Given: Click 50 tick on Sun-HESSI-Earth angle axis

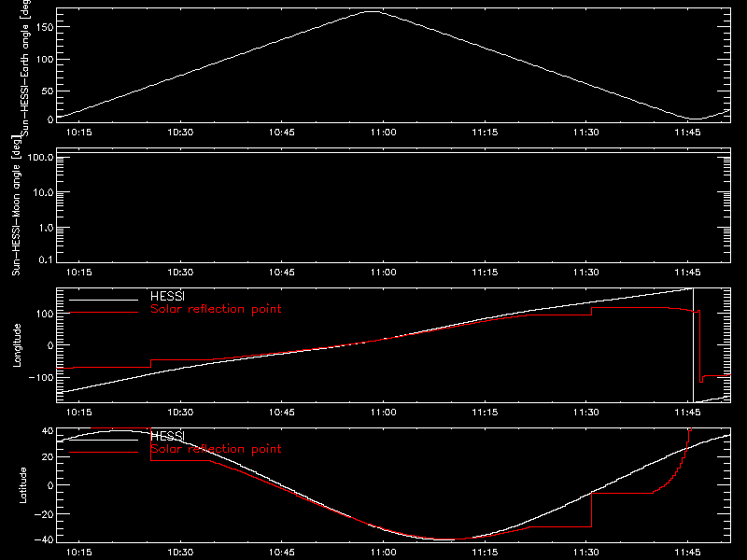Looking at the screenshot, I should (48, 91).
